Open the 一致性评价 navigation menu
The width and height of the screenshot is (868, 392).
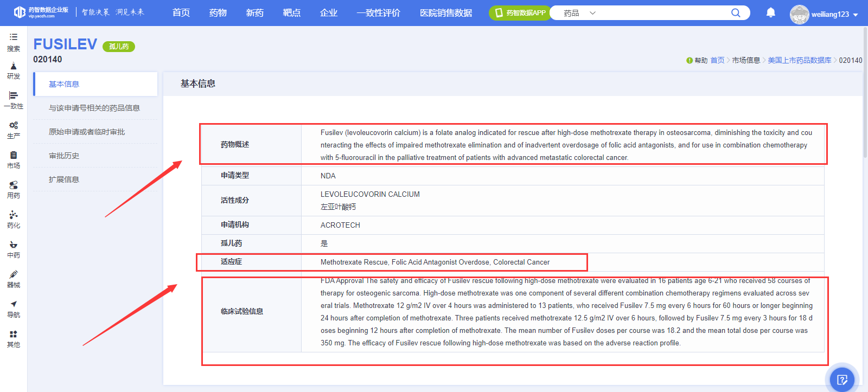[379, 12]
